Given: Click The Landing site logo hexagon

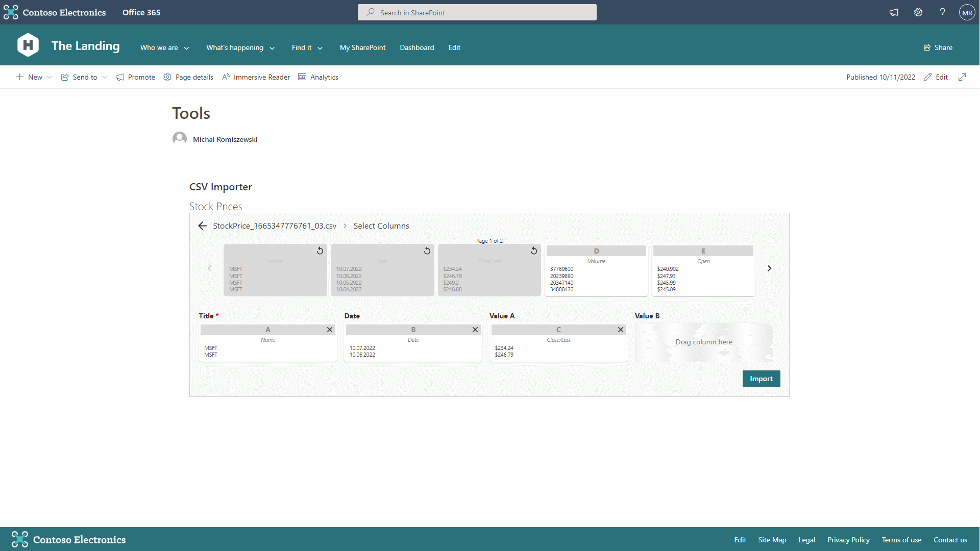Looking at the screenshot, I should click(x=28, y=45).
